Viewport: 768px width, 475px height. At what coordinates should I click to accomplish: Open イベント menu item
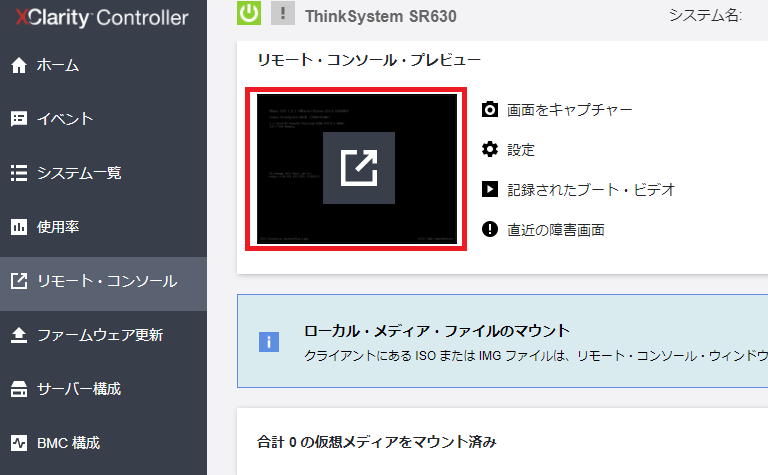65,119
